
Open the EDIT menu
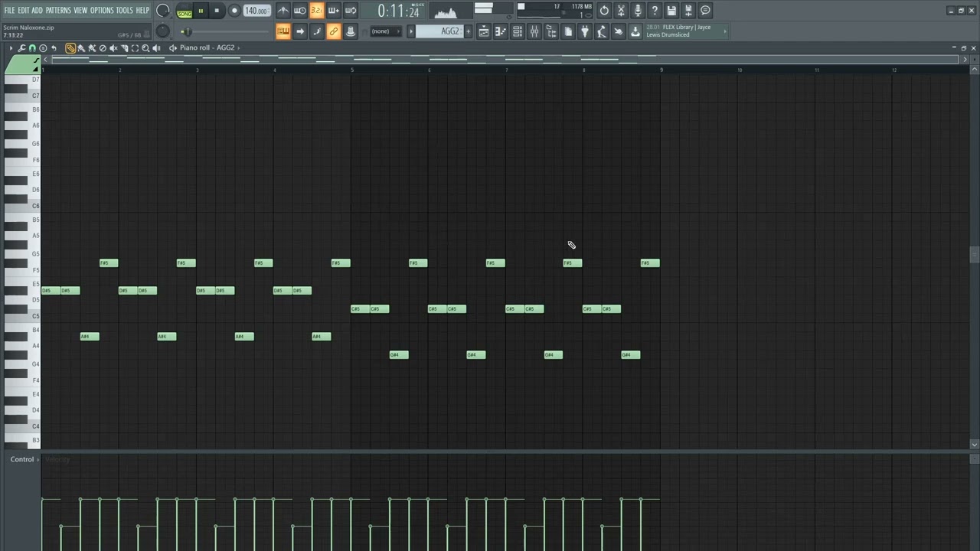click(x=24, y=11)
